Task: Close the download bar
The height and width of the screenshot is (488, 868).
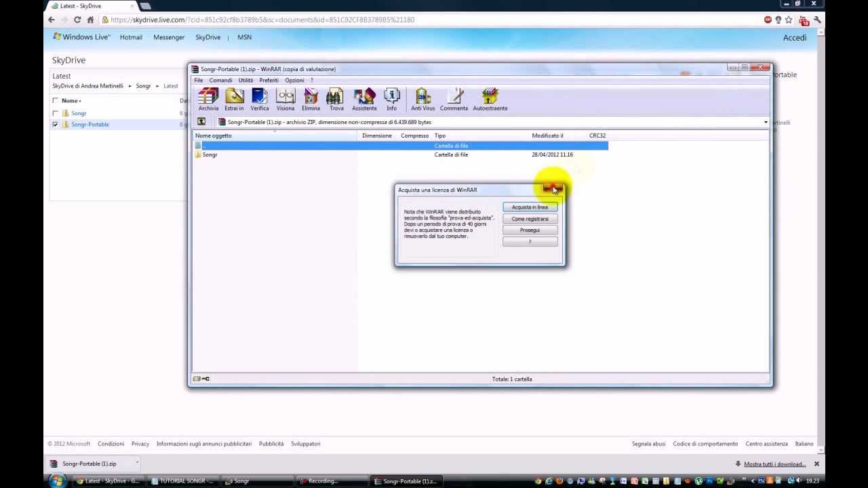Action: click(816, 464)
